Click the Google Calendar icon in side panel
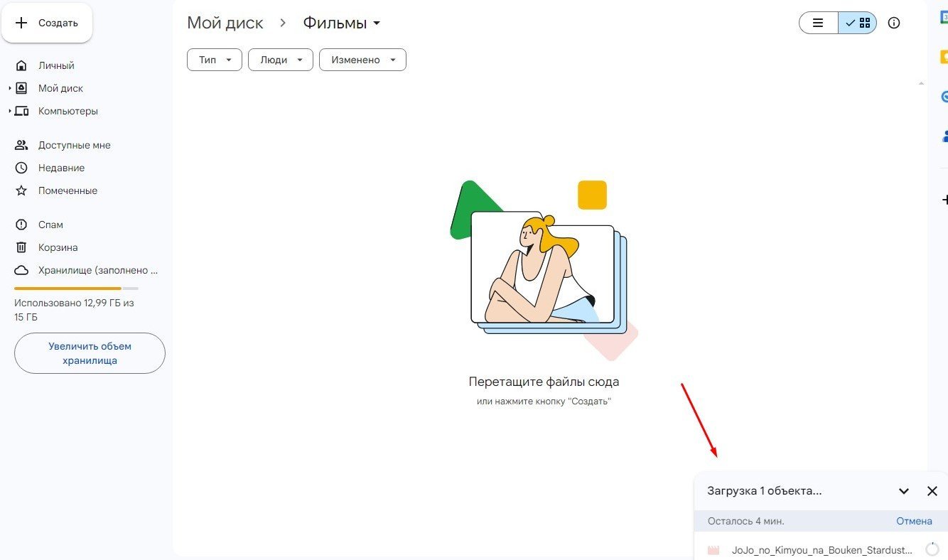Image resolution: width=948 pixels, height=560 pixels. coord(943,20)
